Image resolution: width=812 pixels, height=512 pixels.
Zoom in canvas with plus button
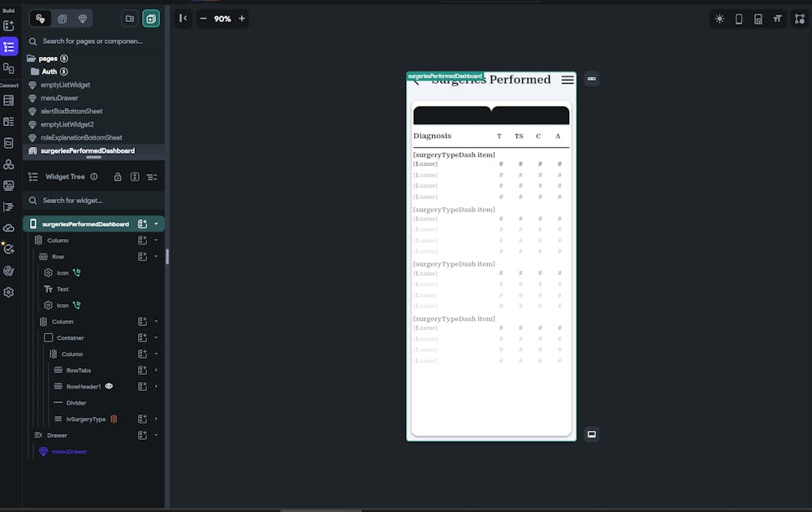(242, 19)
